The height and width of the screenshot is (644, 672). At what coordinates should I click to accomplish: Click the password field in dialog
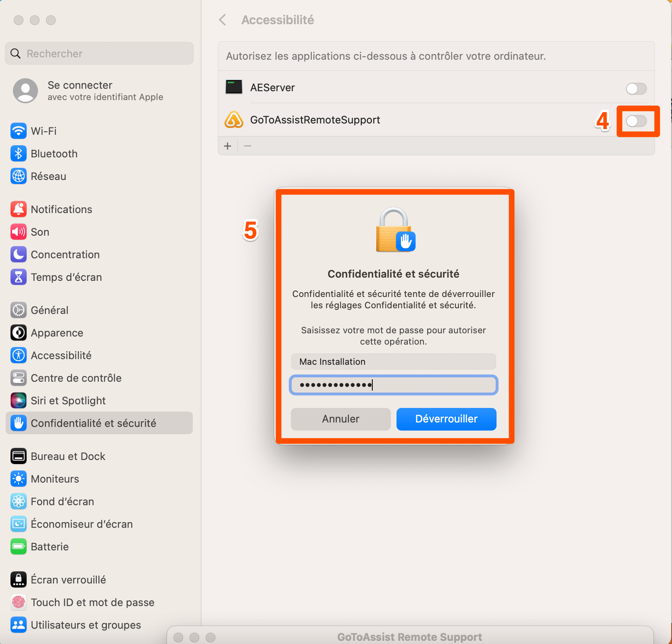click(394, 385)
